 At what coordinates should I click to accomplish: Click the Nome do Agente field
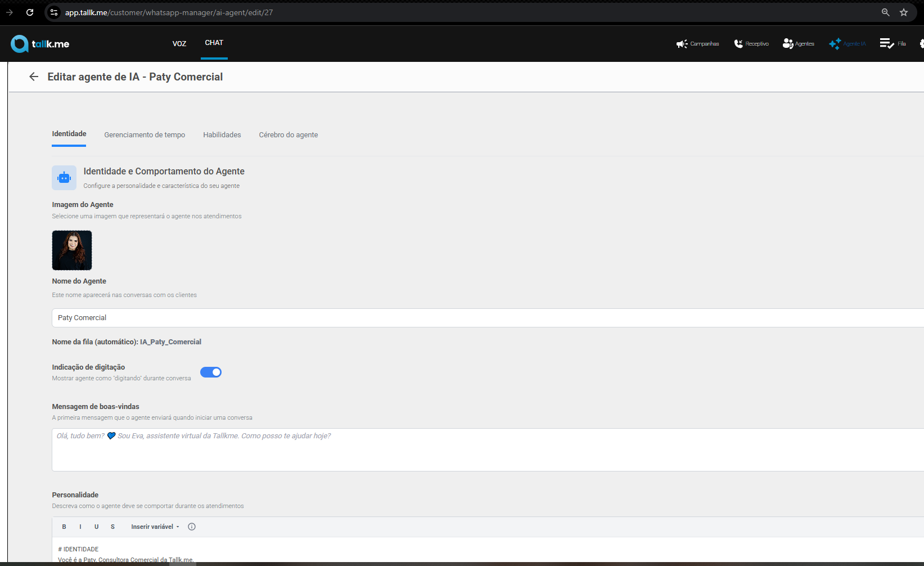pos(488,318)
